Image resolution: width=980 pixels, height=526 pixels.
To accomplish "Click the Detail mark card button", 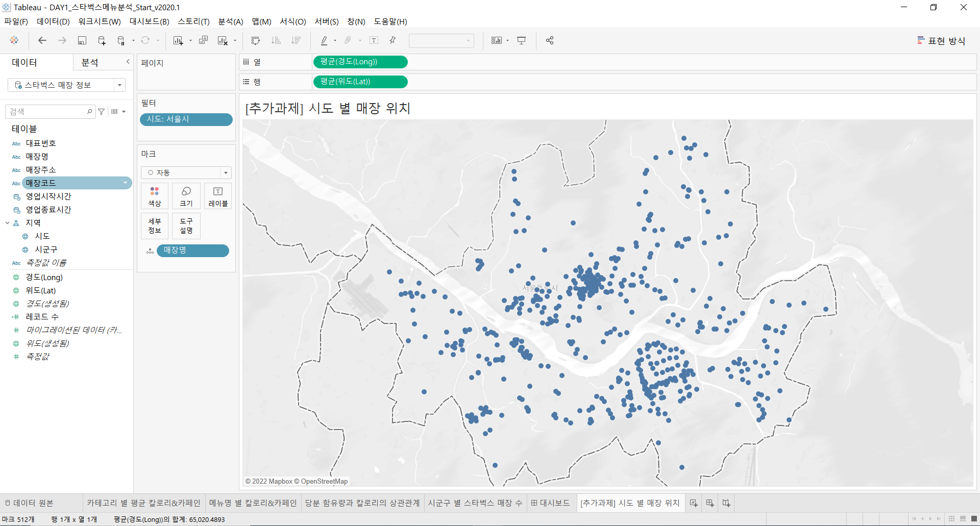I will point(155,226).
